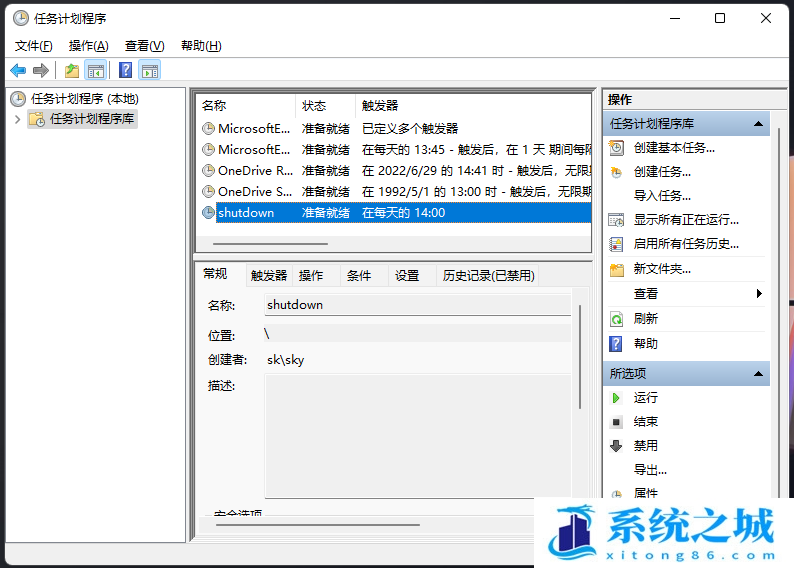Click the 禁用 down arrow icon

(x=616, y=446)
